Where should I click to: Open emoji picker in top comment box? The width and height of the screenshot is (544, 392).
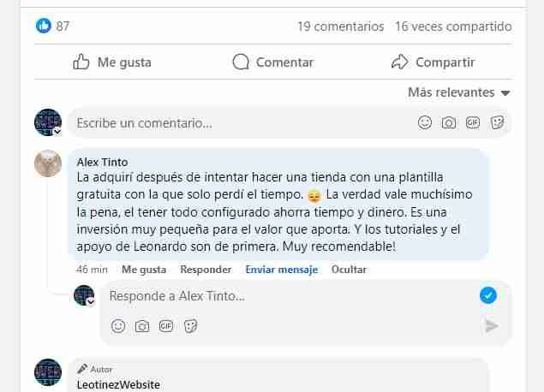(x=424, y=123)
